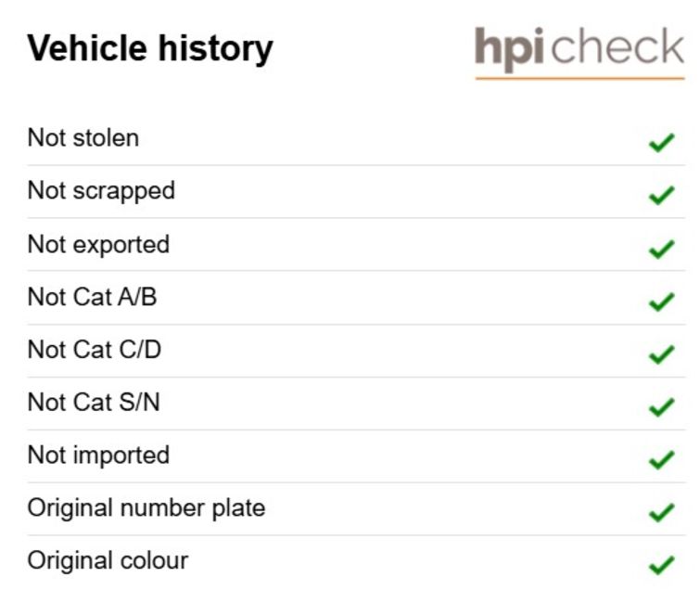Select the Not scrapped text
Viewport: 700px width, 603px height.
[x=101, y=191]
